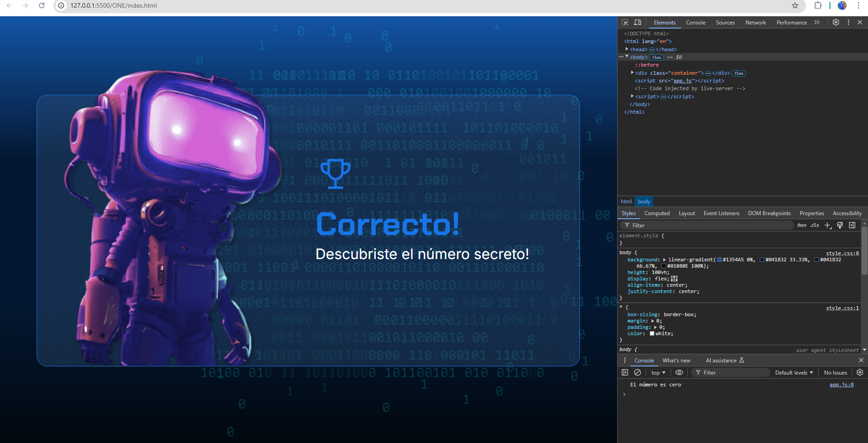Image resolution: width=868 pixels, height=443 pixels.
Task: Switch to the Performance tab
Action: [x=791, y=22]
